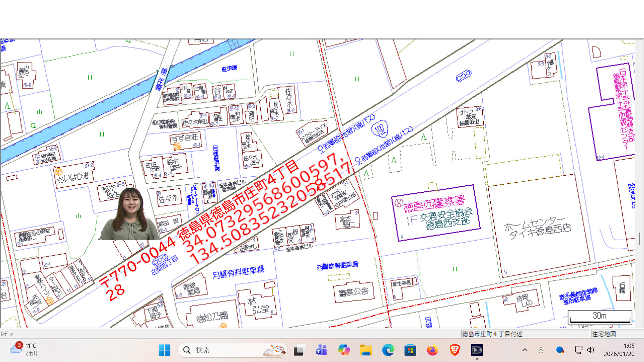Open Microsoft Teams taskbar icon

click(x=321, y=350)
